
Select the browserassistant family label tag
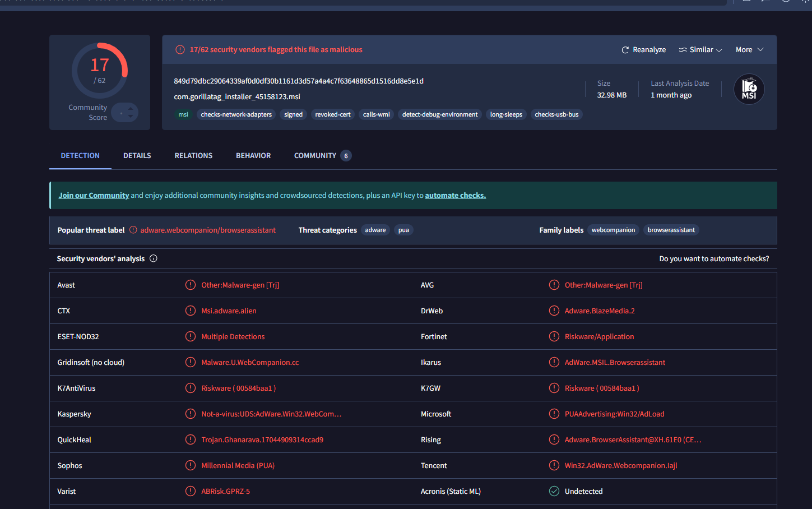click(671, 230)
